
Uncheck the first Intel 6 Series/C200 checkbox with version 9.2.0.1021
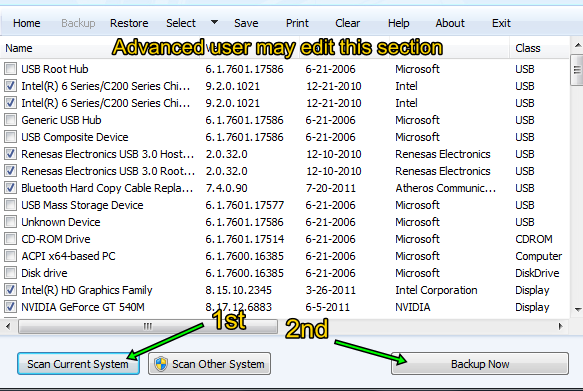(x=10, y=86)
